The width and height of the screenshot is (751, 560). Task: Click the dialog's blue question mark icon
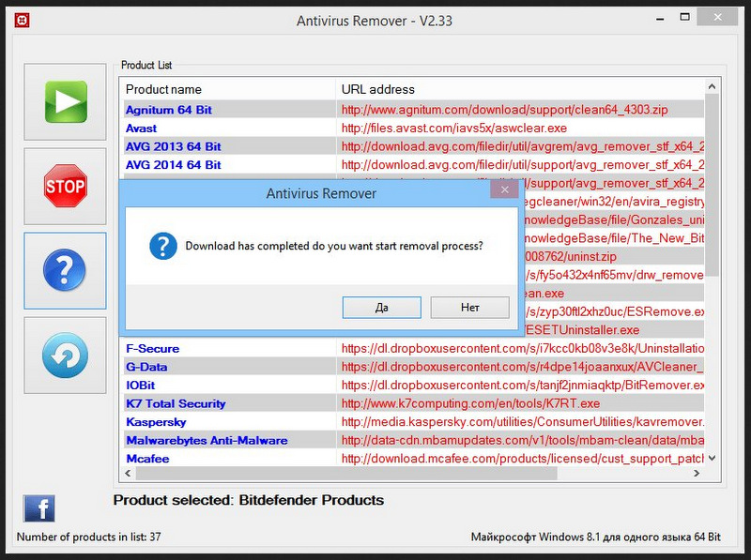[163, 246]
